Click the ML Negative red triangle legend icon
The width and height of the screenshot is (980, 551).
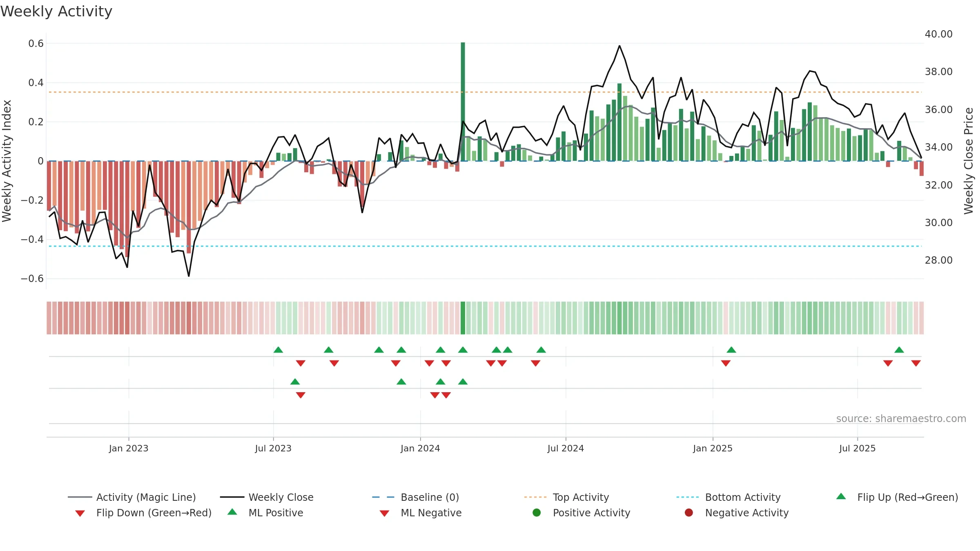click(384, 513)
